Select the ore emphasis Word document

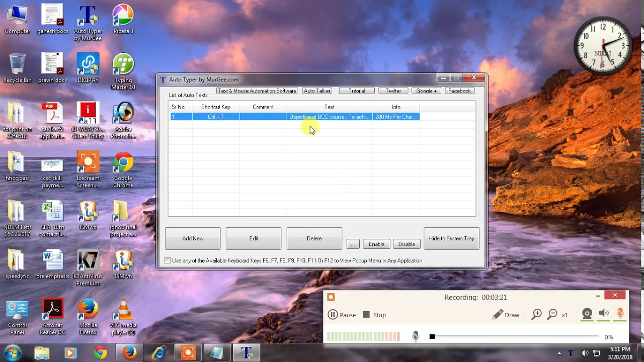tap(53, 264)
